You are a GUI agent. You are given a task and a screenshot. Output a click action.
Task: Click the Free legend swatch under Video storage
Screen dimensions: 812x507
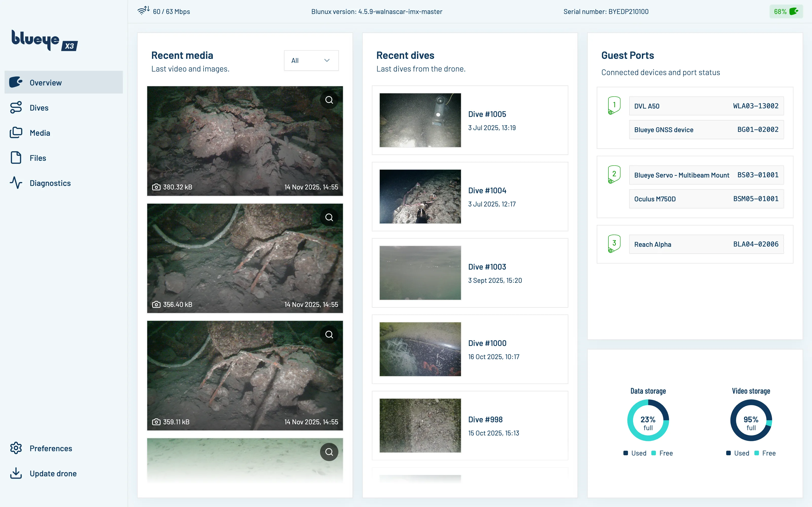(757, 453)
